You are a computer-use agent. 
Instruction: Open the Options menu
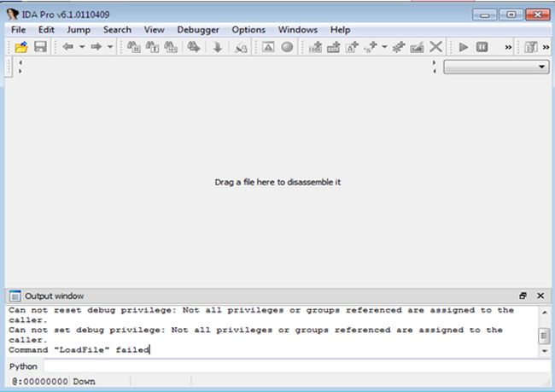pyautogui.click(x=248, y=30)
